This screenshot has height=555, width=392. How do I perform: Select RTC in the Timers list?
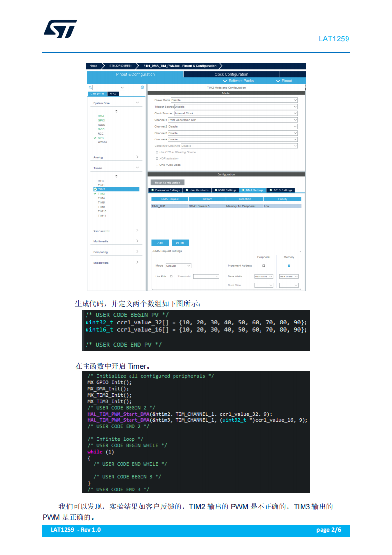[x=101, y=181]
